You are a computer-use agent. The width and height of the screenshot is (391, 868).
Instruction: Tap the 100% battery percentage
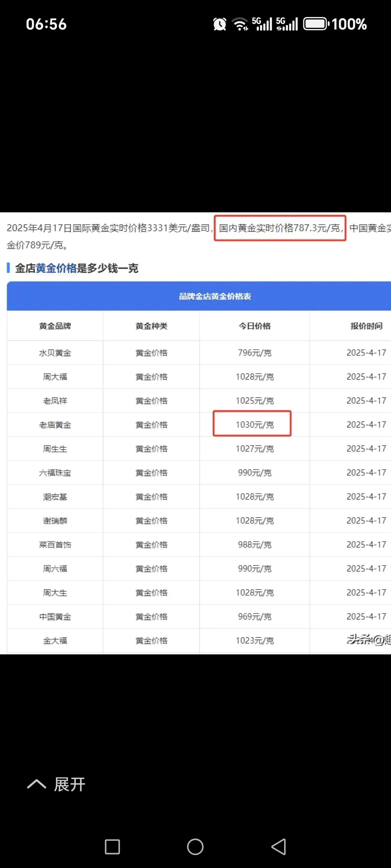[349, 24]
